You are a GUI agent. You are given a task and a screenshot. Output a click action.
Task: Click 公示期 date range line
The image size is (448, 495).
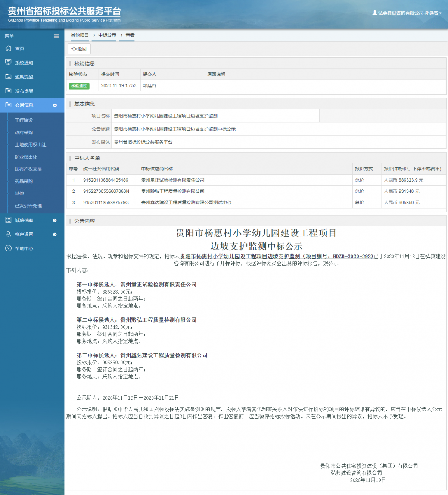128,398
